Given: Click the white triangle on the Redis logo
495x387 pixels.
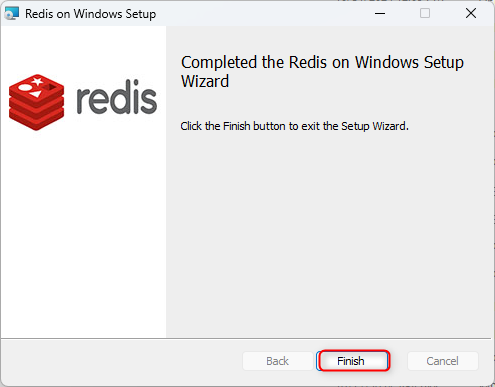Looking at the screenshot, I should point(35,94).
